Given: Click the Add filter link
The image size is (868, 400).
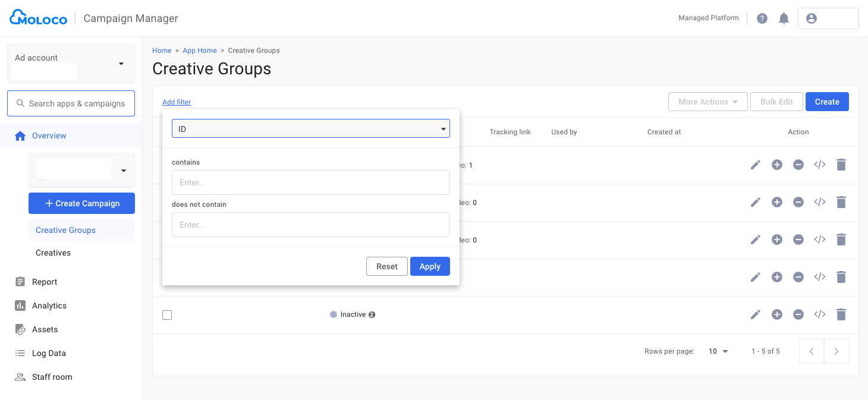Looking at the screenshot, I should click(177, 102).
